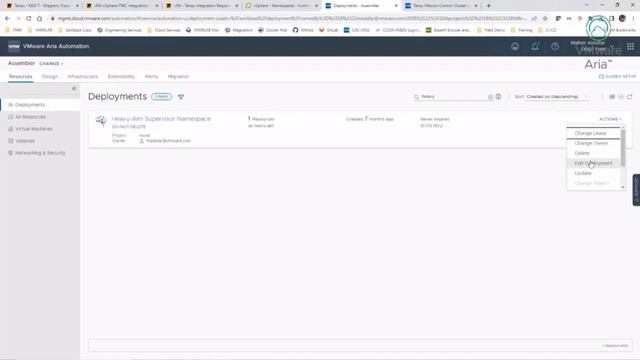Click into the deployments search field
640x360 pixels.
tap(453, 97)
